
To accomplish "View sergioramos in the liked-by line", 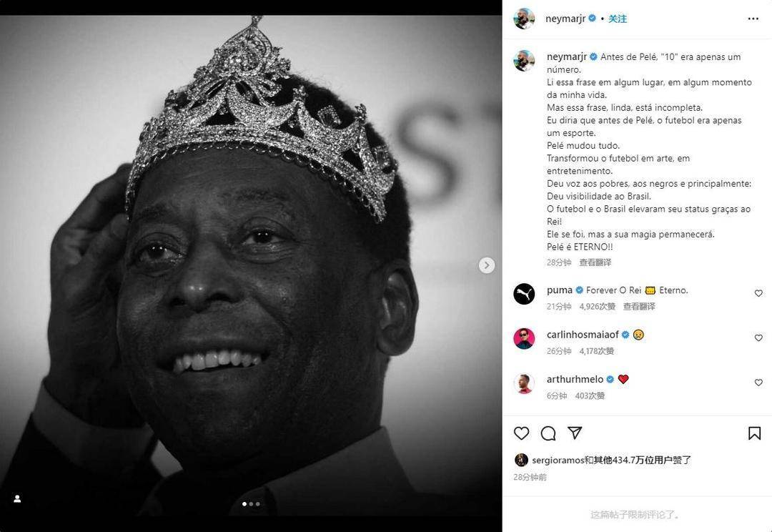I will point(558,460).
